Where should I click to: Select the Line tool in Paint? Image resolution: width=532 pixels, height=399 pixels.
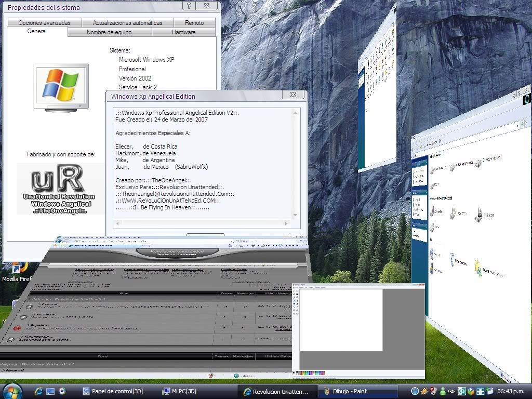point(295,307)
